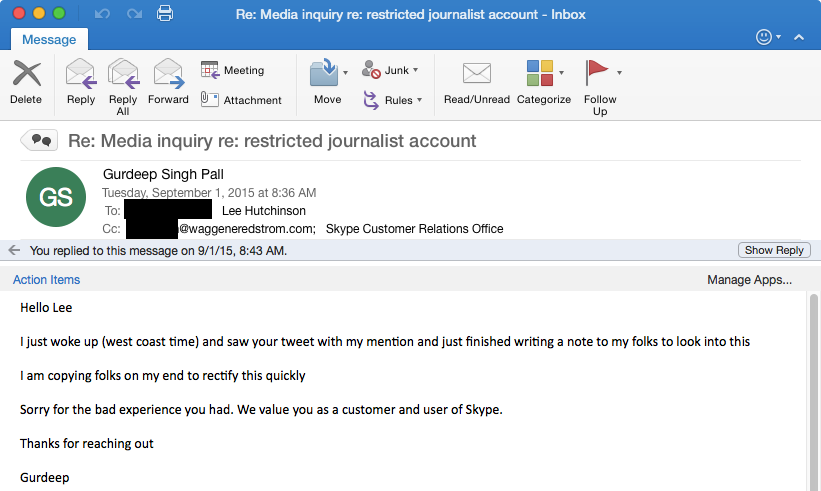Click 'Sorry for the bad experience' line
This screenshot has height=491, width=821.
pyautogui.click(x=261, y=409)
